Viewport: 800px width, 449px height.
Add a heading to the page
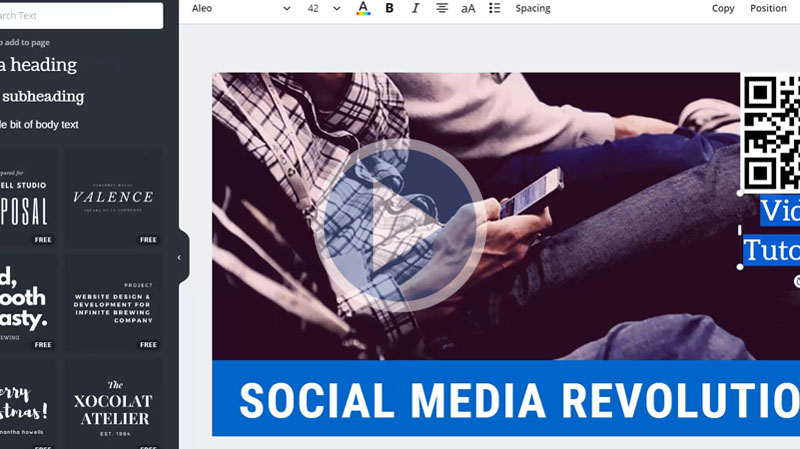coord(38,65)
